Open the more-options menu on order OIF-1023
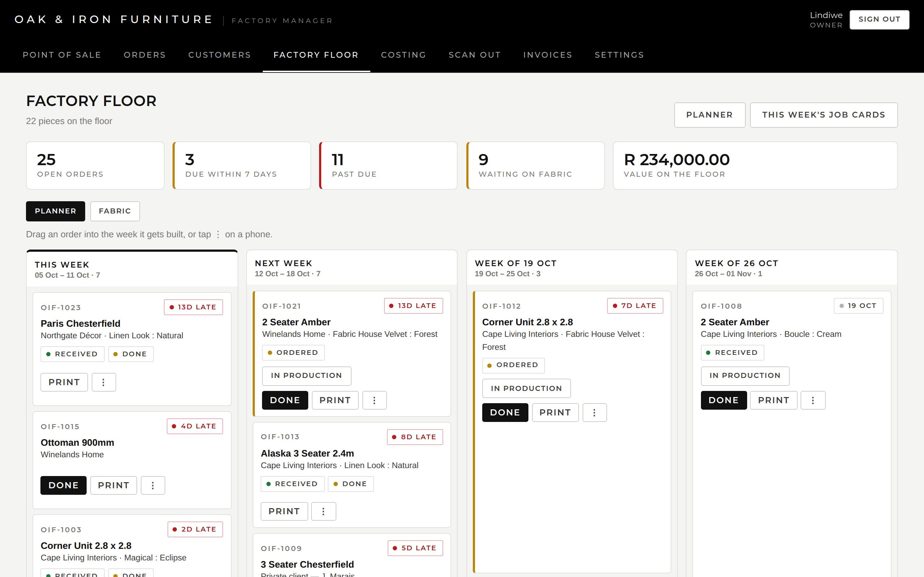 pos(104,382)
